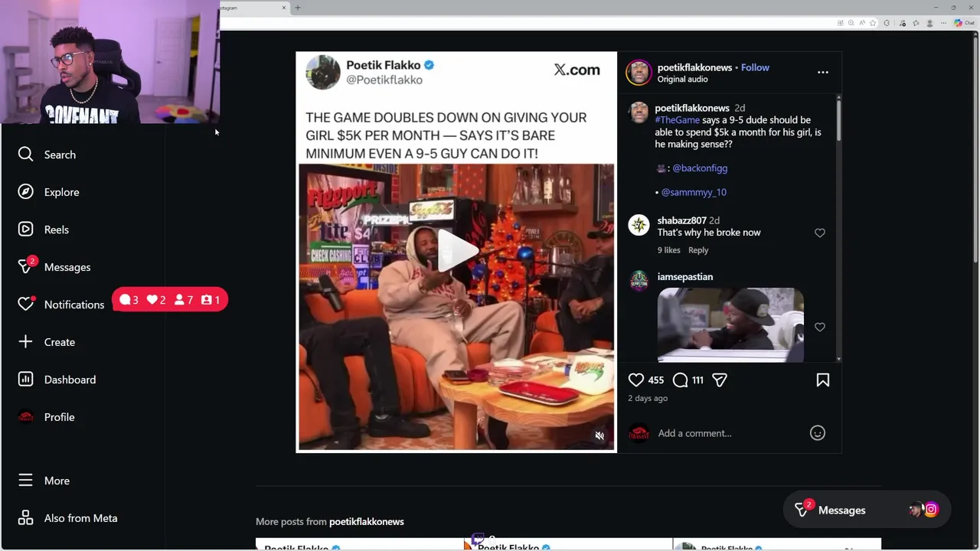Click the followers badge in notifications popup
The height and width of the screenshot is (551, 980).
[x=184, y=300]
